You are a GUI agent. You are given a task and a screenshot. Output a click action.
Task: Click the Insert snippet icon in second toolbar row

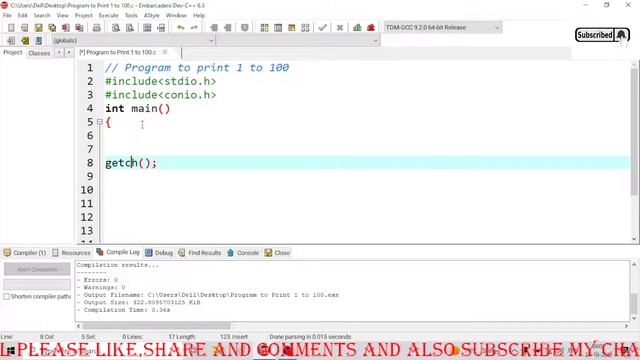(x=11, y=40)
